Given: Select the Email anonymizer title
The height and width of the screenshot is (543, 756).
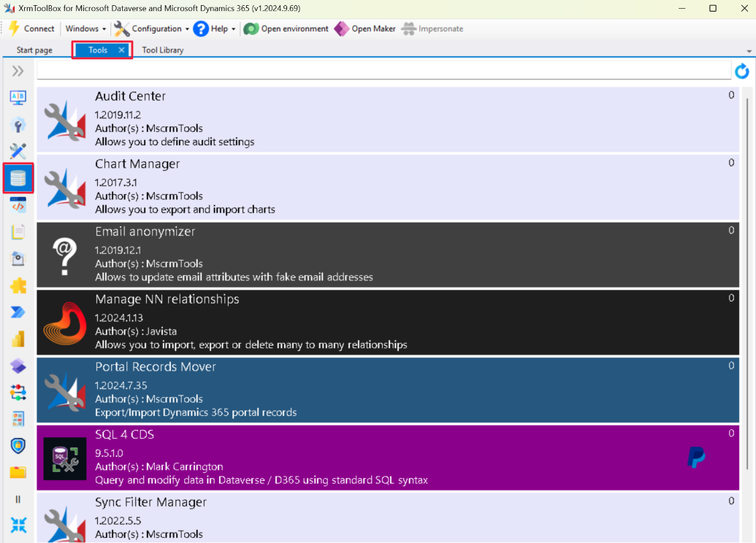Looking at the screenshot, I should 145,232.
